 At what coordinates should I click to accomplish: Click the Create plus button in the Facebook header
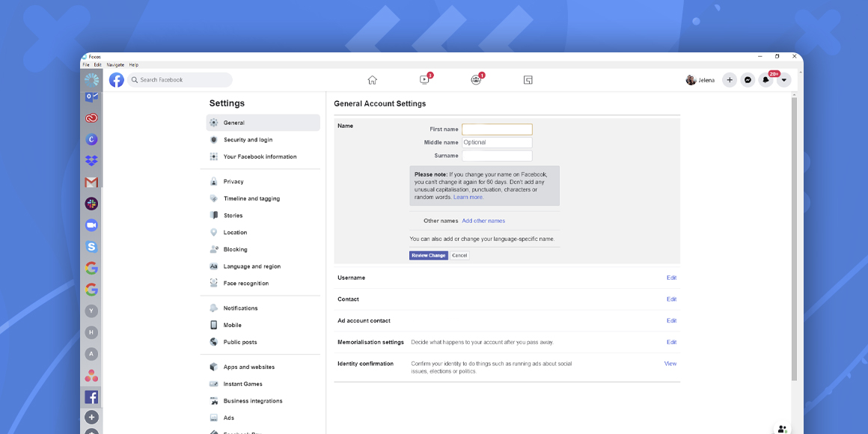coord(730,80)
